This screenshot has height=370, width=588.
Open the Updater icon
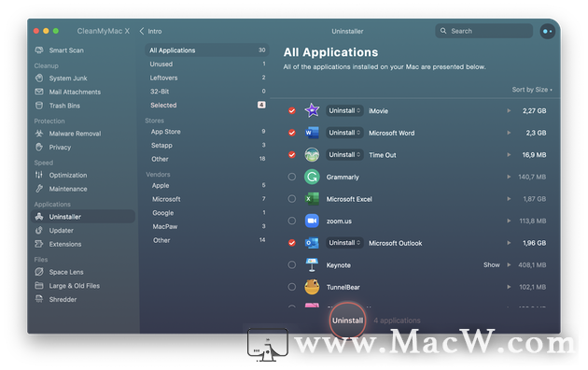tap(39, 231)
